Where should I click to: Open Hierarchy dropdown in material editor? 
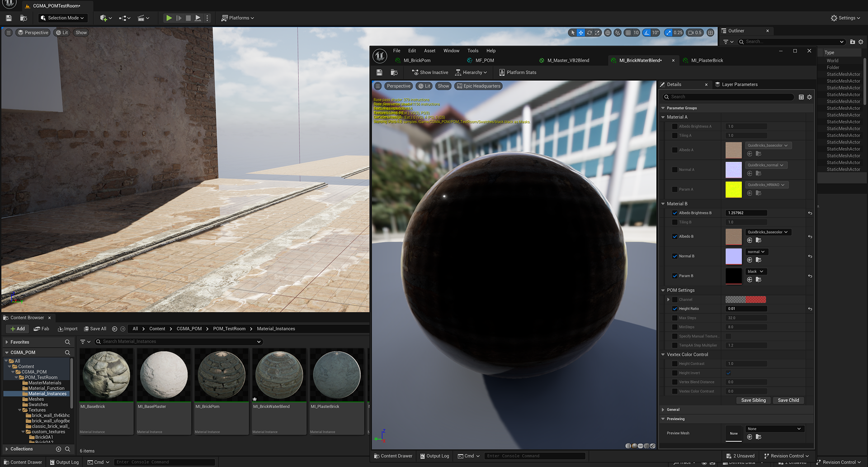pos(472,72)
